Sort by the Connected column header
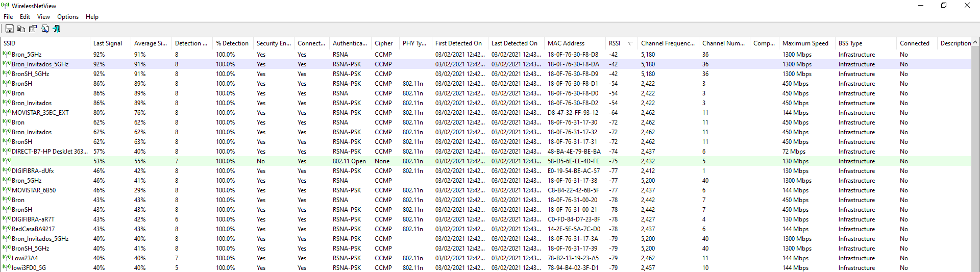Screen dimensions: 980x272 (x=917, y=43)
